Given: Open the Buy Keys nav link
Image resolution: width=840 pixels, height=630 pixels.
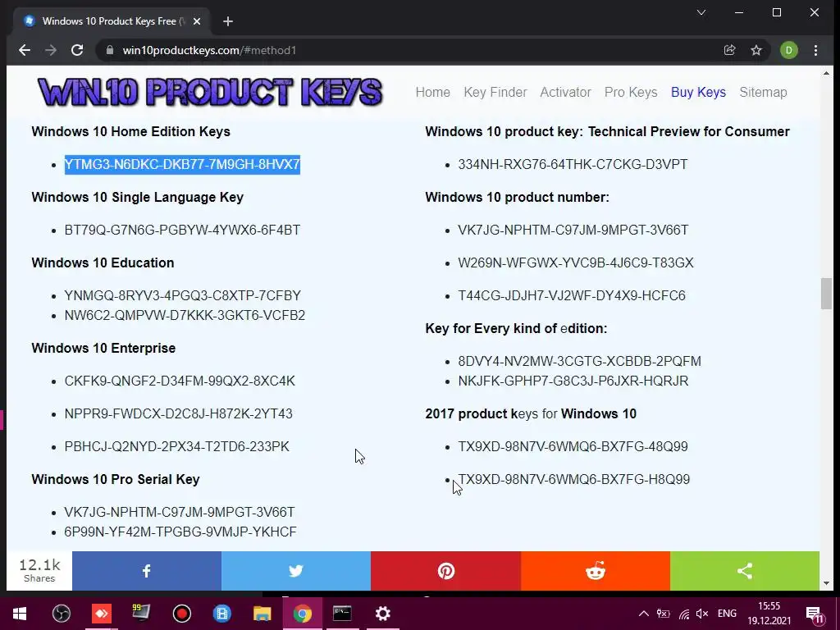Looking at the screenshot, I should pyautogui.click(x=699, y=92).
